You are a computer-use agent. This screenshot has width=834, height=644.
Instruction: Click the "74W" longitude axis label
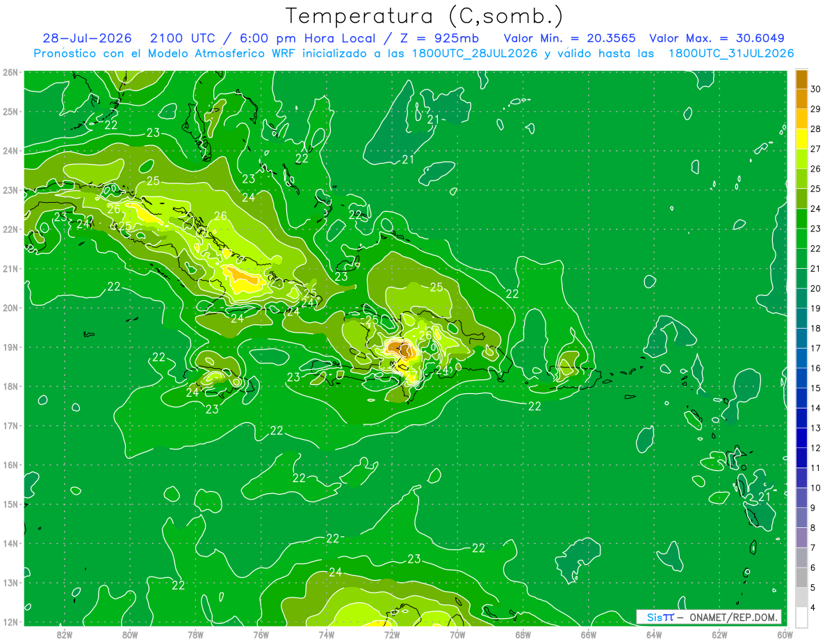click(327, 634)
